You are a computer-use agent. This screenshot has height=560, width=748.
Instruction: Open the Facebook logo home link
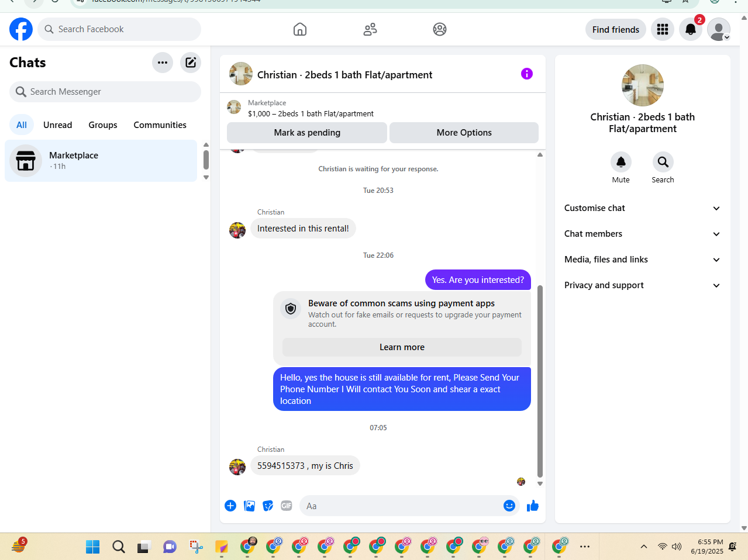coord(21,29)
